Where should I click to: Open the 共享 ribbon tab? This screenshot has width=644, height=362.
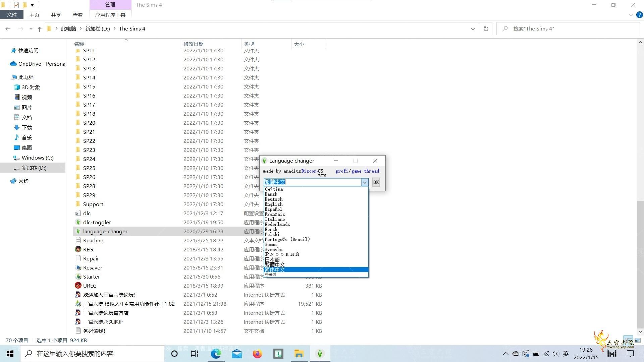56,15
